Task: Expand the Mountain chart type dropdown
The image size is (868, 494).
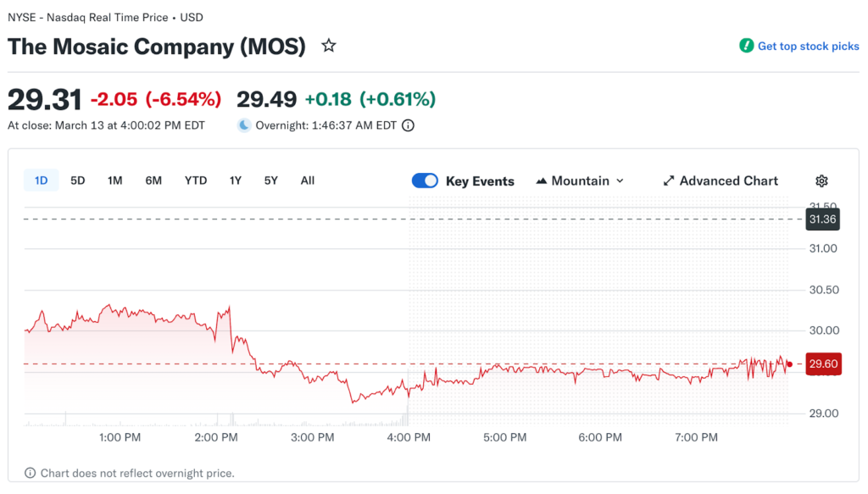Action: pyautogui.click(x=620, y=180)
